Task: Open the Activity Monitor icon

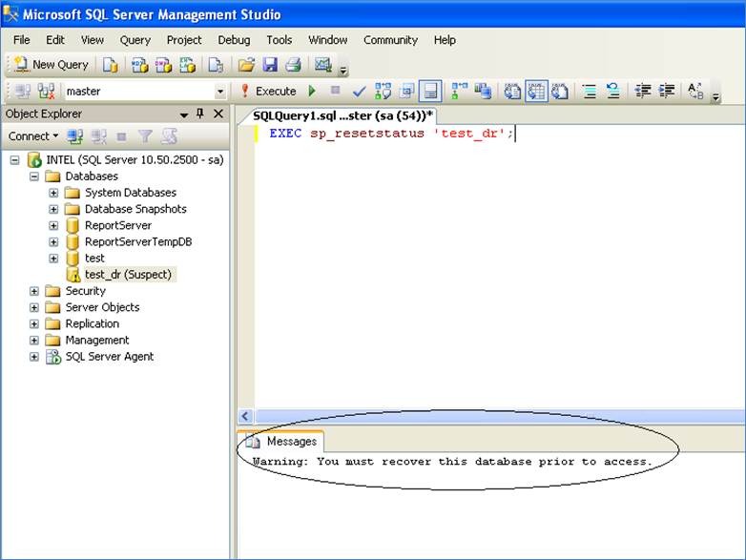Action: 323,65
